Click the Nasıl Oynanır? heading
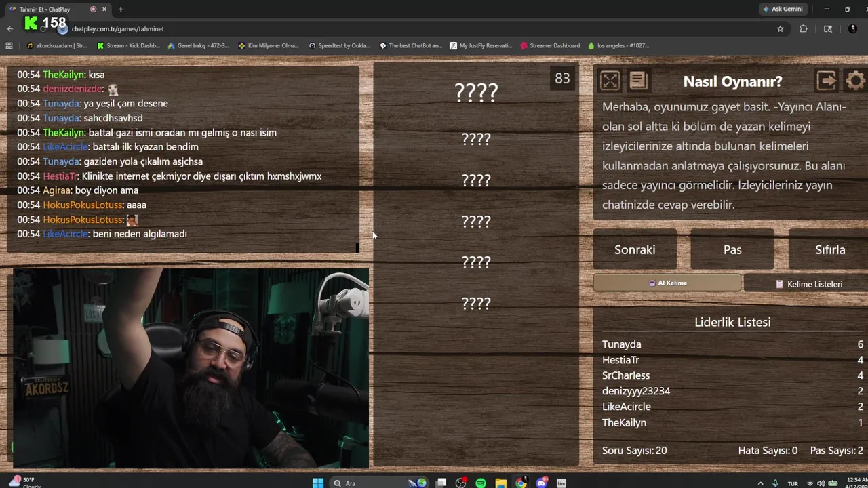Screen dimensions: 868x488 pos(732,81)
